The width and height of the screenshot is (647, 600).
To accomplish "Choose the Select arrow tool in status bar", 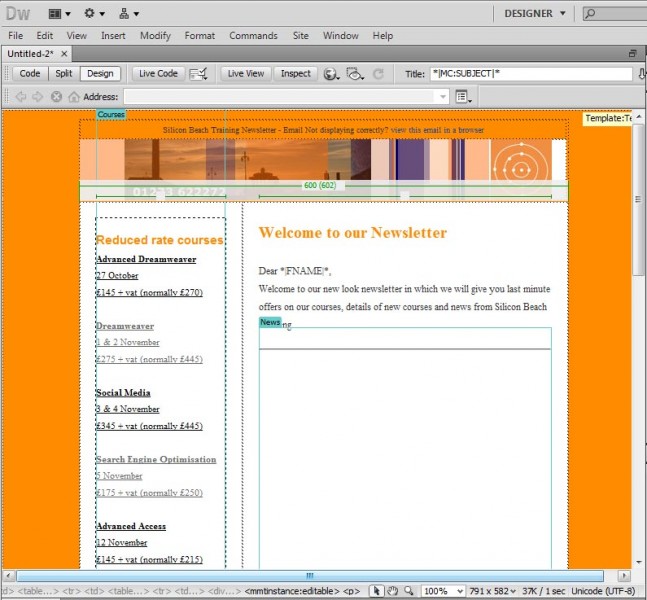I will pyautogui.click(x=376, y=591).
